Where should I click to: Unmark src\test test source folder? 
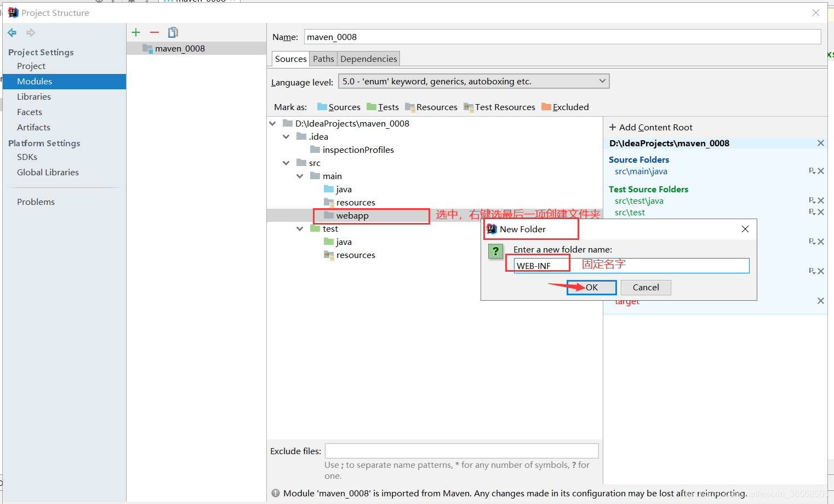pyautogui.click(x=821, y=212)
